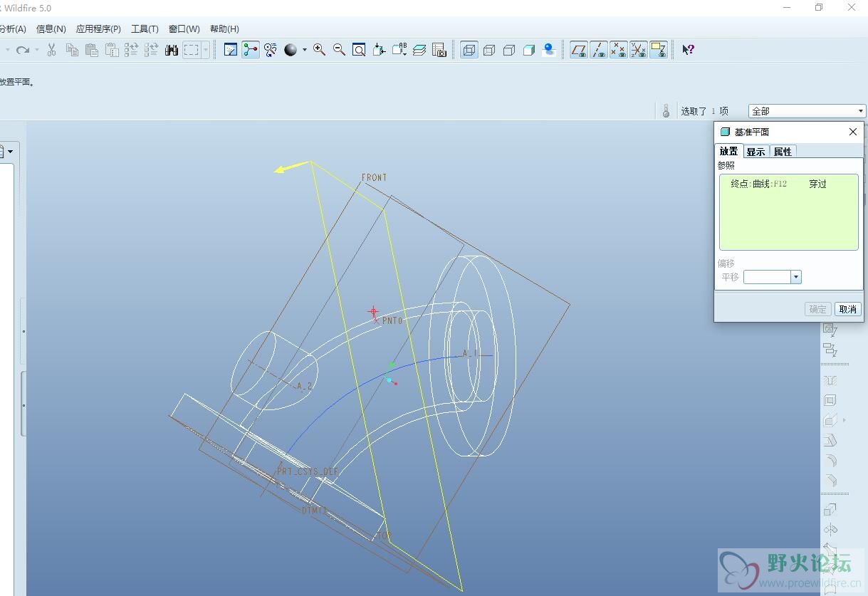Open the 帮助(H) menu
The width and height of the screenshot is (868, 596).
pos(224,29)
